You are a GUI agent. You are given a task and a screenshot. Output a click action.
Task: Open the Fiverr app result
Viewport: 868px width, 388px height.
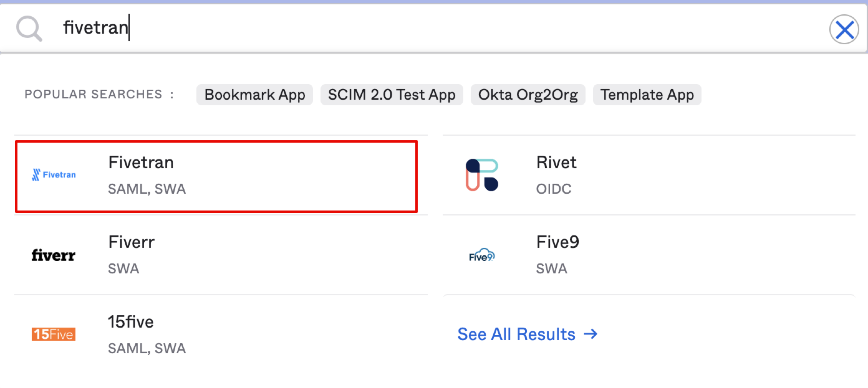[221, 255]
